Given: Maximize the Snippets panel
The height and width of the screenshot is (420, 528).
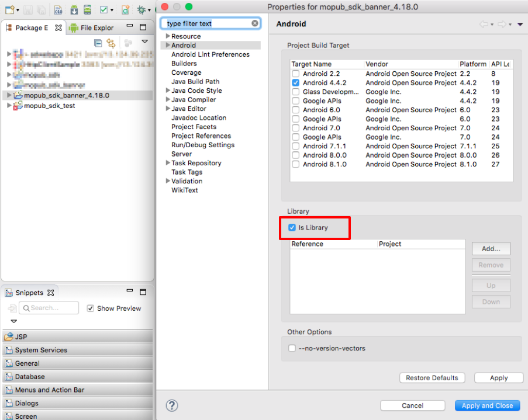Looking at the screenshot, I should coord(143,291).
